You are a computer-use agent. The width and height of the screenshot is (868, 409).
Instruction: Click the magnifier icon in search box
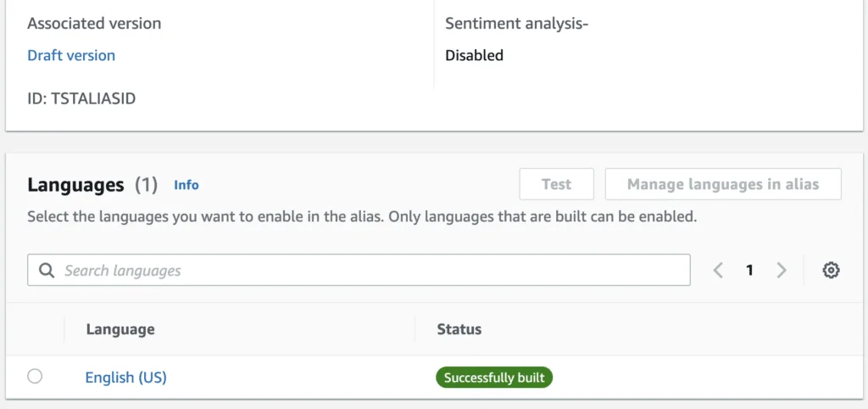[47, 271]
